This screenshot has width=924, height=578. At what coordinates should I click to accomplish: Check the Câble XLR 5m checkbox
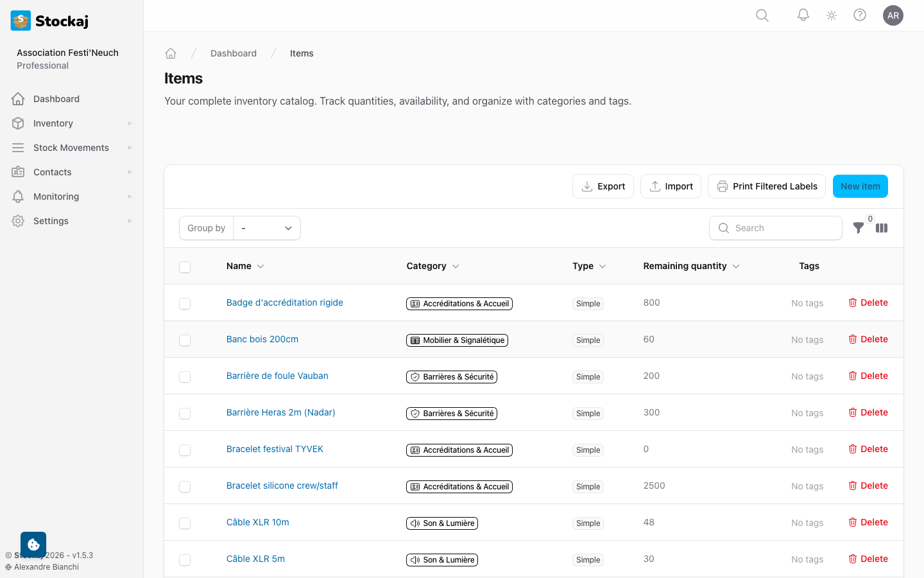185,560
